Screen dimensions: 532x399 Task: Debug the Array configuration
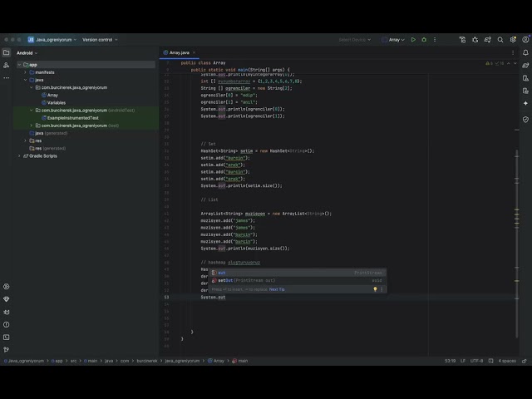point(424,40)
